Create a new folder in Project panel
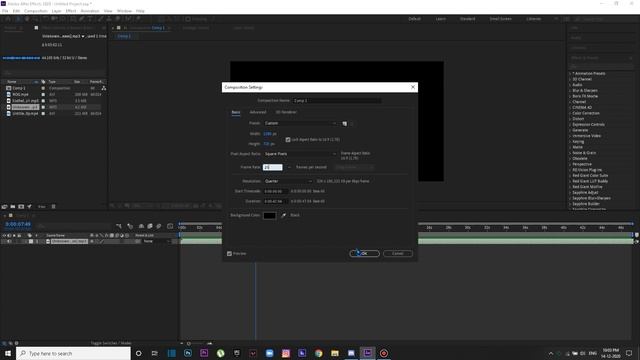Screen dimensions: 640x360 coord(13,207)
